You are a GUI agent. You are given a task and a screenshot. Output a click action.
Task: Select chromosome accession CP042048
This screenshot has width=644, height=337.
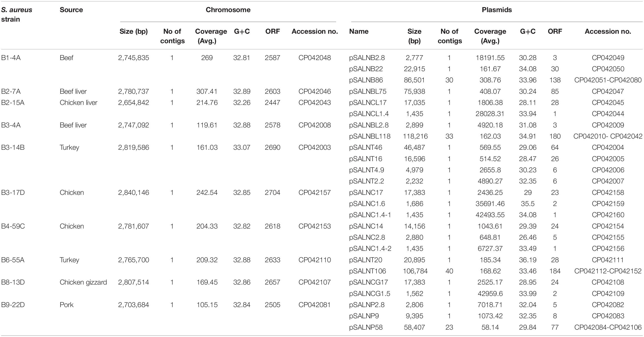click(315, 58)
